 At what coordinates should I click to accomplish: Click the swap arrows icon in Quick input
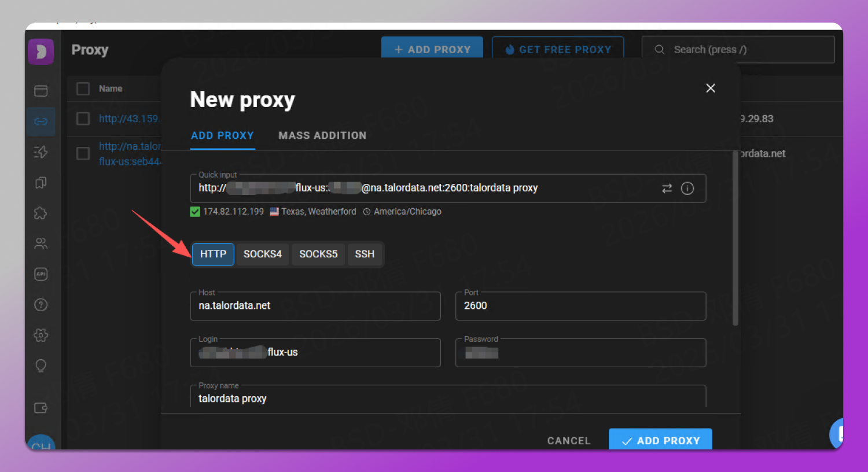pos(667,188)
